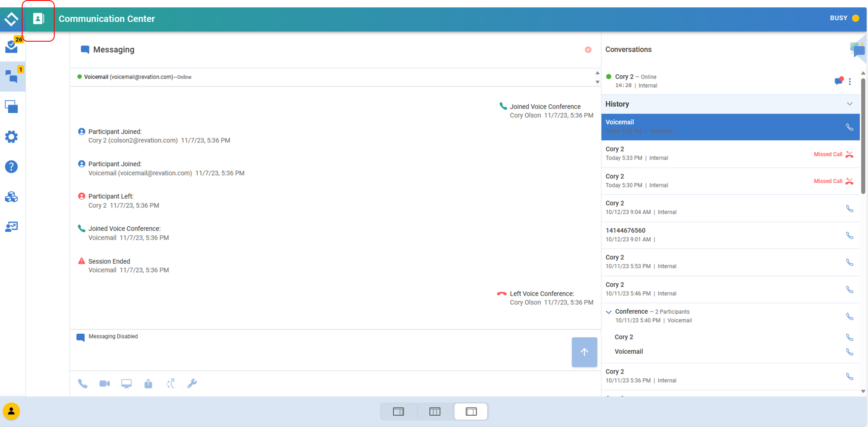Click the conversations list scrollbar
Screen dimensions: 868x427
point(863,135)
